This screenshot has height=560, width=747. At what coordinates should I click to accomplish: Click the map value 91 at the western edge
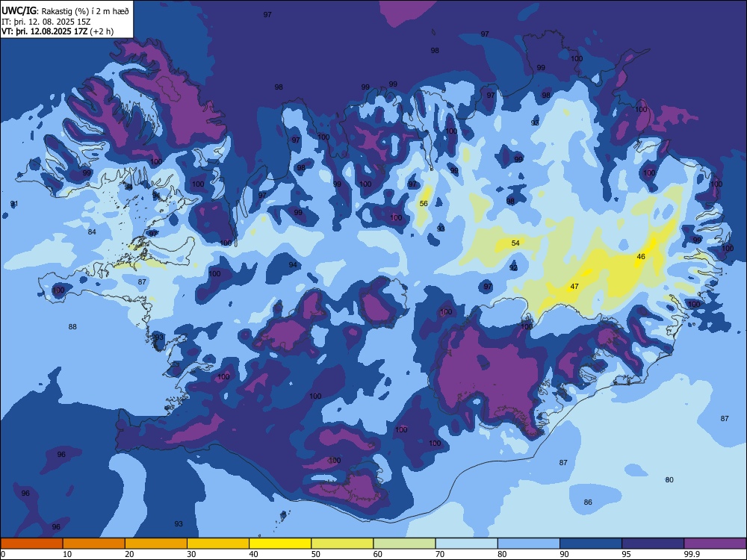pyautogui.click(x=14, y=204)
